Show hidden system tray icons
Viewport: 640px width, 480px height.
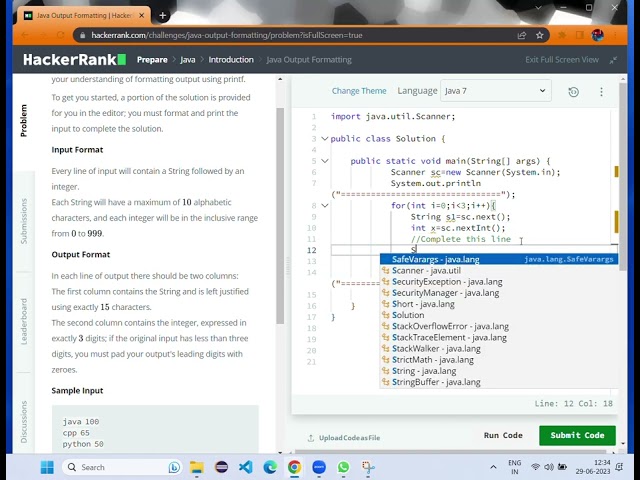[x=493, y=467]
